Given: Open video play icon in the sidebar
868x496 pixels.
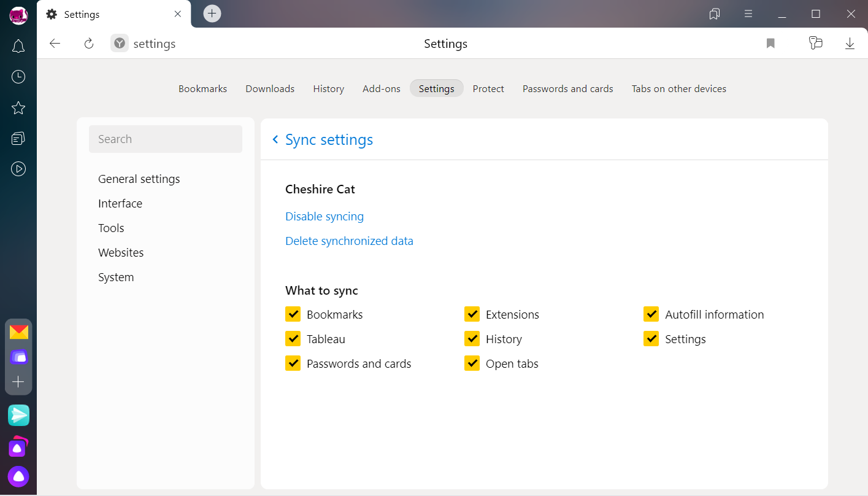Looking at the screenshot, I should pos(18,169).
